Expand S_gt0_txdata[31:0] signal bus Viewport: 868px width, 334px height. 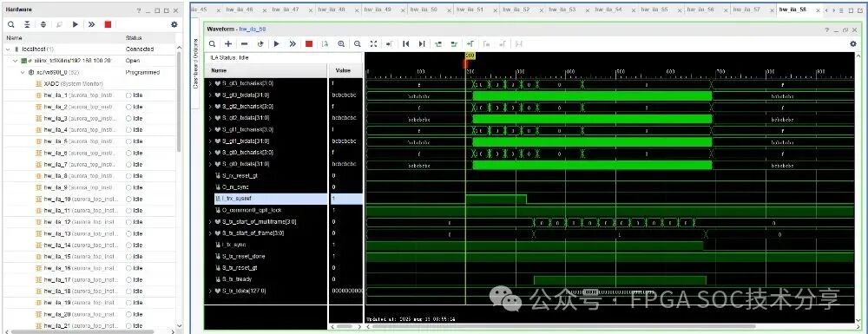point(210,164)
